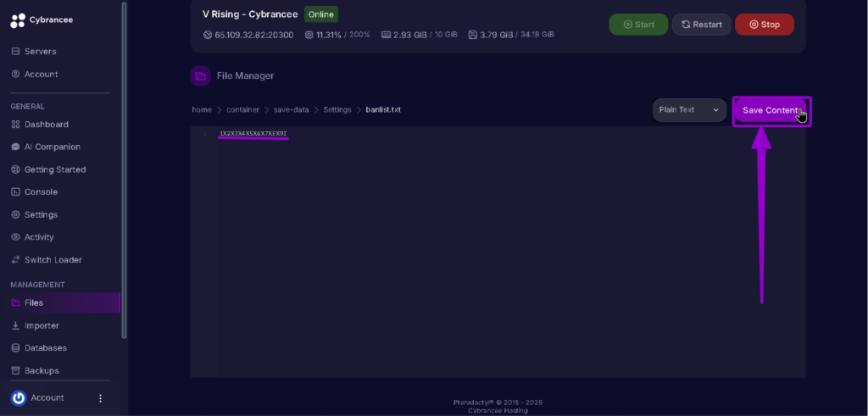Click the memory RAM usage icon

pos(386,35)
